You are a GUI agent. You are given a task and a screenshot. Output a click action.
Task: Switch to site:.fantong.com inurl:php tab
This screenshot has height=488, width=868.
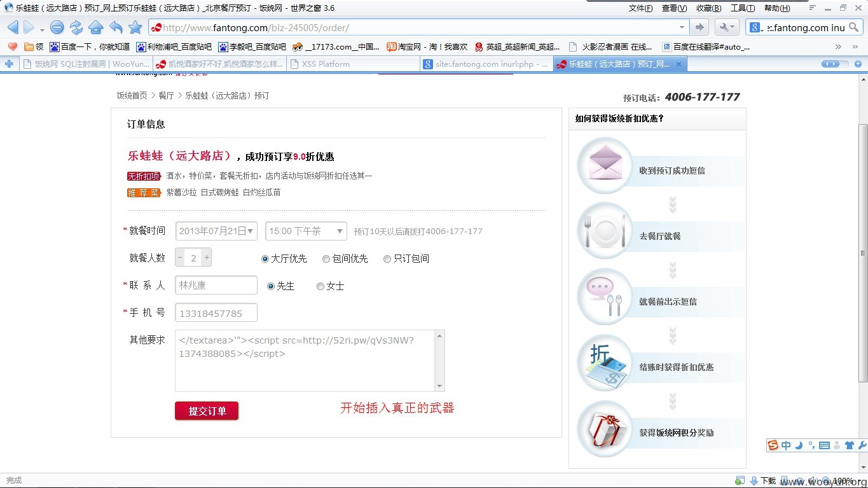point(486,64)
